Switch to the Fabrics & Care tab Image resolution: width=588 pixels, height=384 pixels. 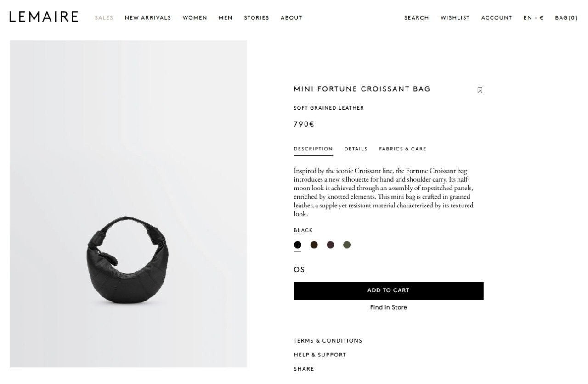pyautogui.click(x=402, y=149)
